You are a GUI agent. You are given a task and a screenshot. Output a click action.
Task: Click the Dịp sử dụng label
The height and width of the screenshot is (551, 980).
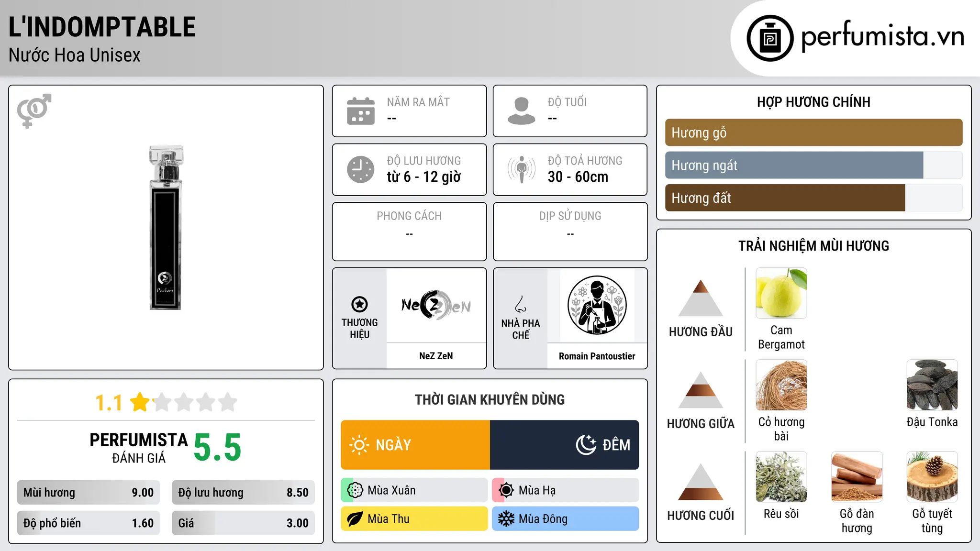(570, 216)
